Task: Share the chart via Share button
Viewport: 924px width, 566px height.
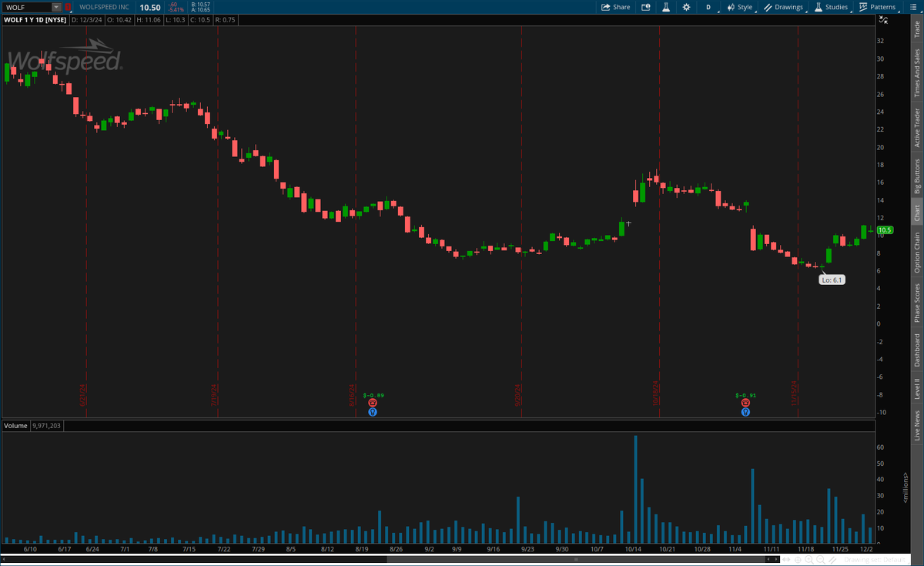Action: click(x=616, y=7)
